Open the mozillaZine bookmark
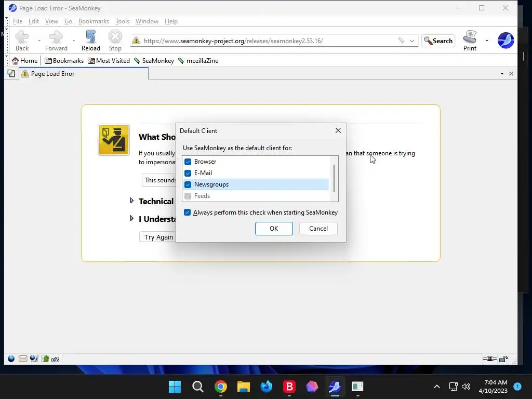Screen dimensions: 532x399 pos(198,61)
